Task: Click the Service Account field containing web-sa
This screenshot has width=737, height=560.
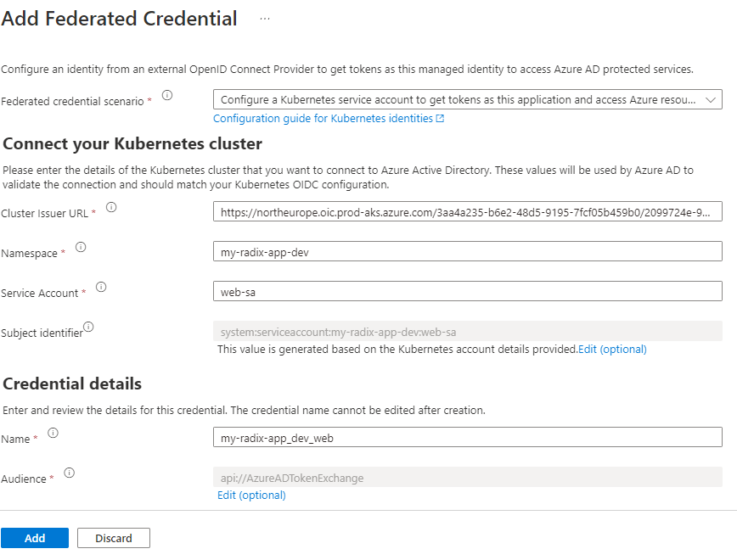Action: [x=467, y=291]
